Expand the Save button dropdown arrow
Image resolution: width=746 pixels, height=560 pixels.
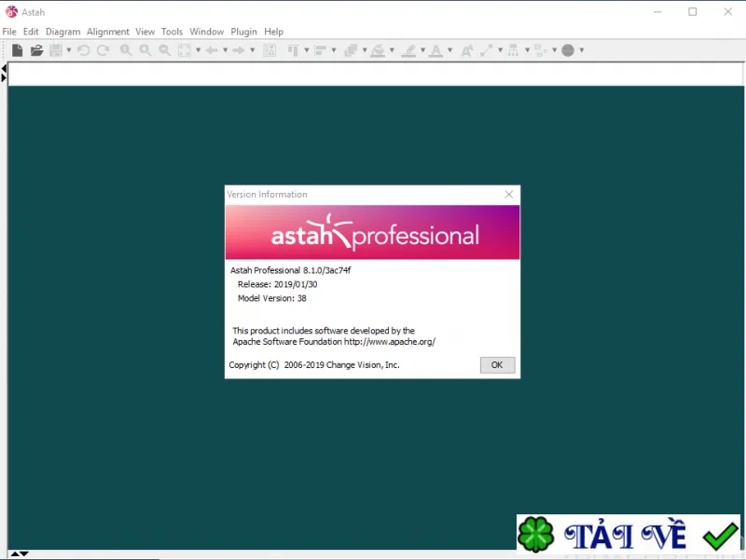(69, 50)
